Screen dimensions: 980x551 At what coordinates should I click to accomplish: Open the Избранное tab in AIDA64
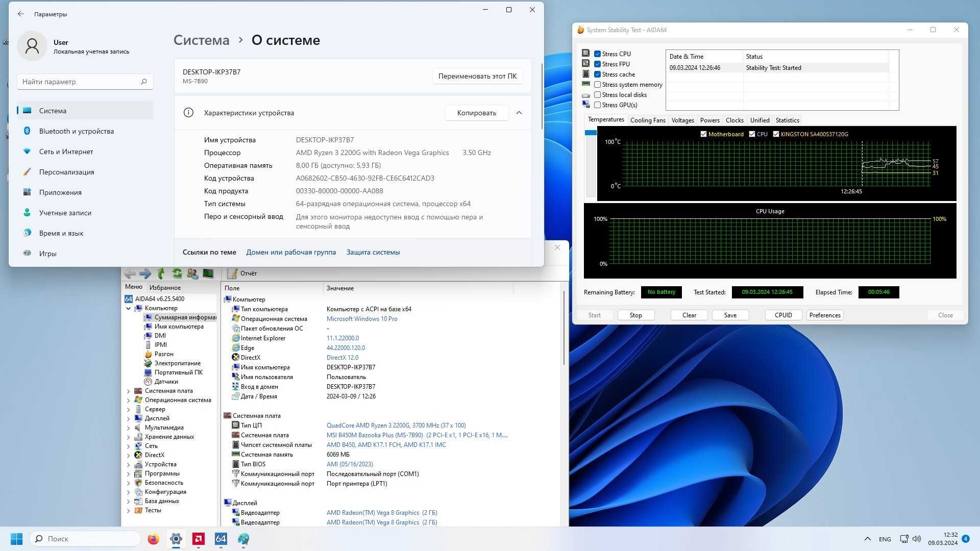click(x=165, y=288)
